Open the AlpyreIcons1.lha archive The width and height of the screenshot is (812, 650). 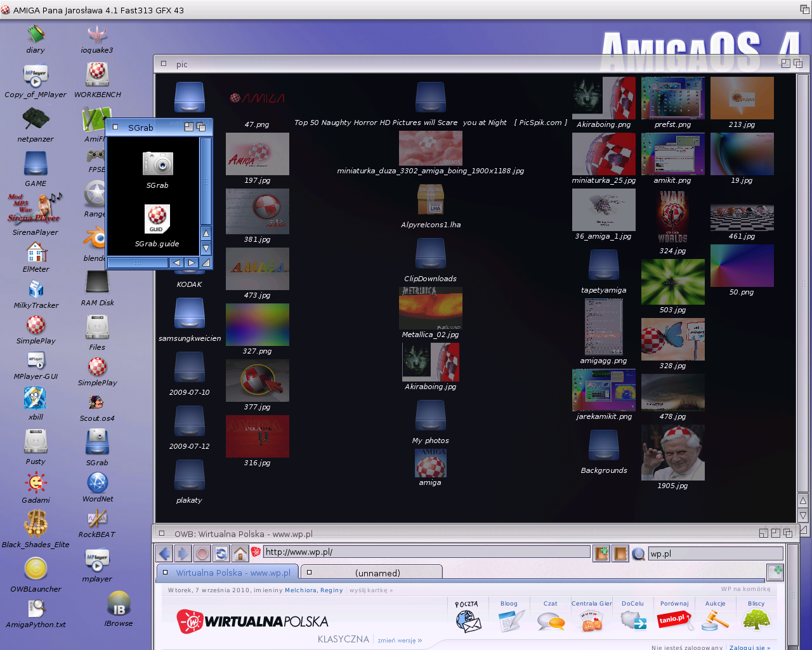point(431,199)
